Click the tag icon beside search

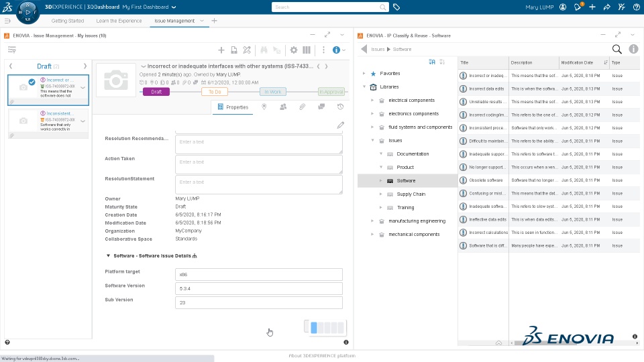click(x=396, y=7)
